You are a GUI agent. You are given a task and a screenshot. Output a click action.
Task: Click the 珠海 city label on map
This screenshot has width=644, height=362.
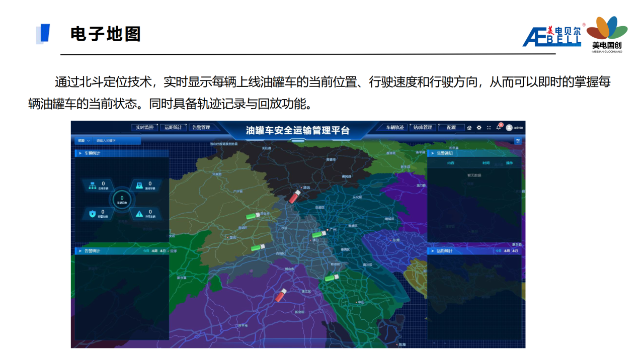pos(401,344)
